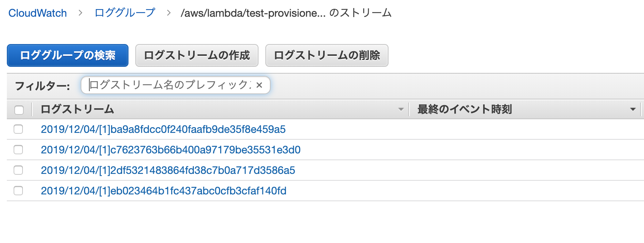Image resolution: width=644 pixels, height=243 pixels.
Task: Select the checkbox for stream c7623763b66b400a97179be35531e3d0
Action: pos(18,150)
